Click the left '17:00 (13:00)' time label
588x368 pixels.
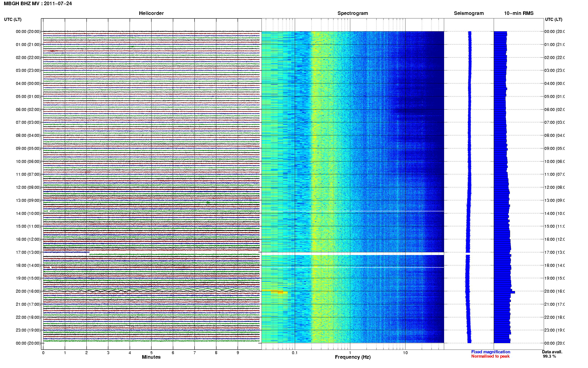pyautogui.click(x=28, y=252)
